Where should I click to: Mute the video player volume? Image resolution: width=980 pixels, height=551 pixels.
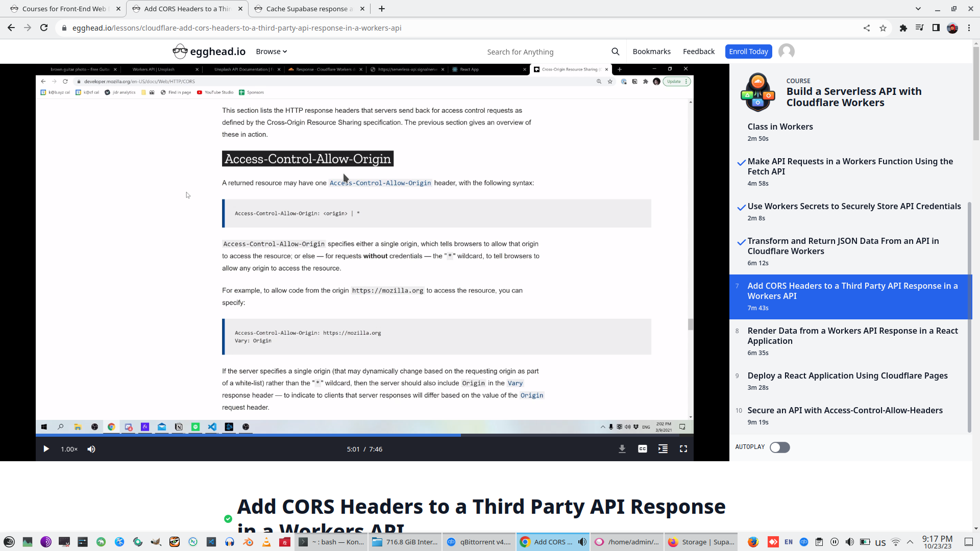pyautogui.click(x=91, y=449)
